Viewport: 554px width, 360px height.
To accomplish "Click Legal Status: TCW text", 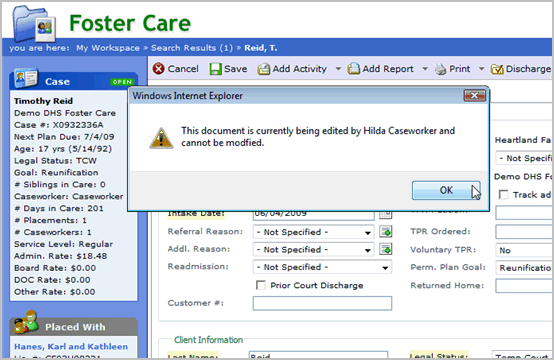I will click(55, 161).
